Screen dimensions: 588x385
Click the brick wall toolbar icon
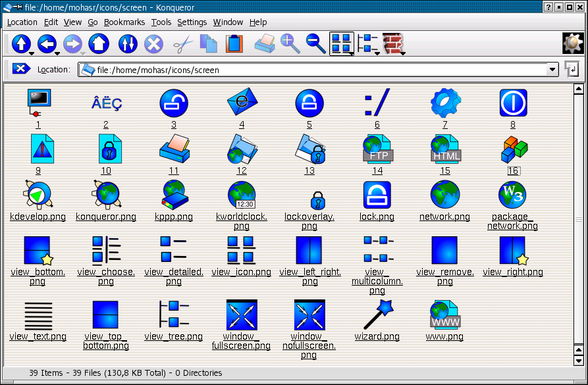coord(392,43)
